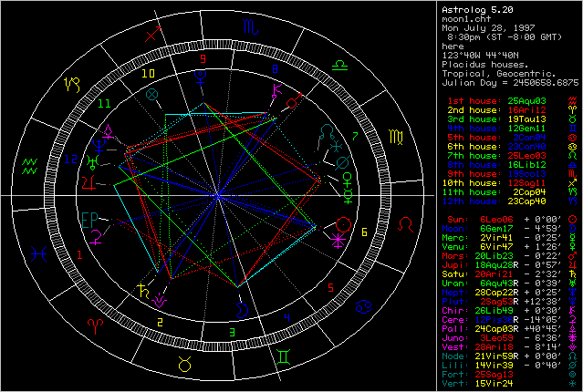The width and height of the screenshot is (583, 392).
Task: Select the red Jupiter glyph inside the wheel
Action: (x=88, y=182)
